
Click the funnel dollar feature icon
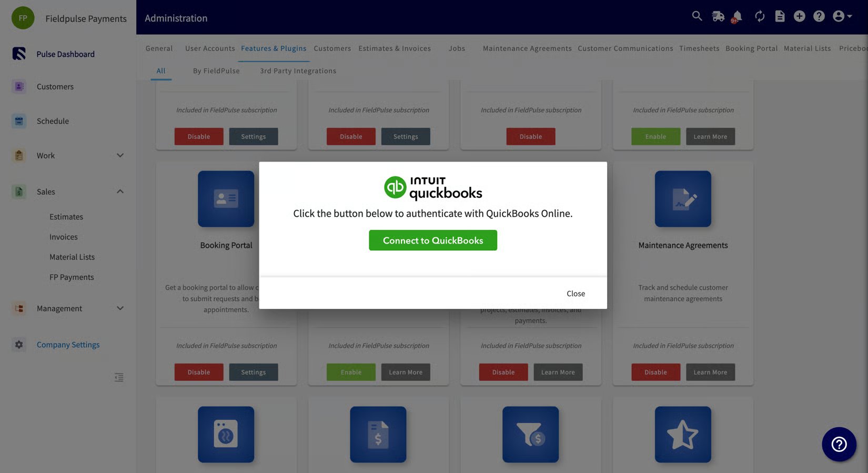530,435
